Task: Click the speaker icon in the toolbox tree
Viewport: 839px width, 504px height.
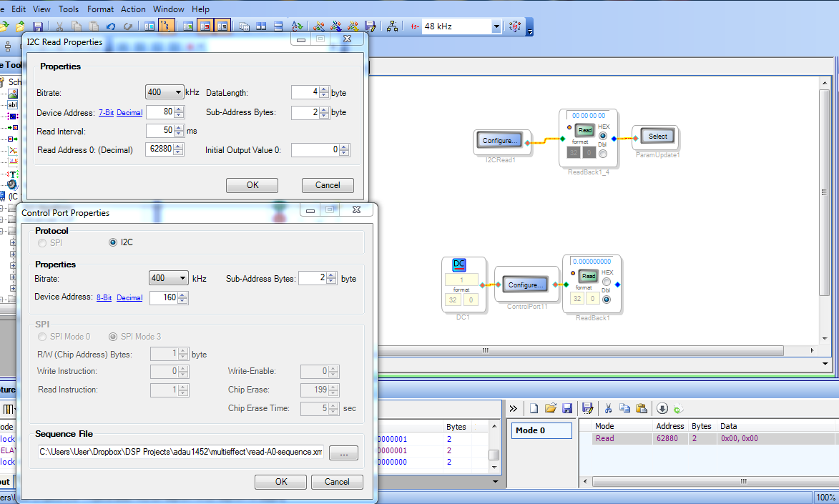Action: (12, 185)
